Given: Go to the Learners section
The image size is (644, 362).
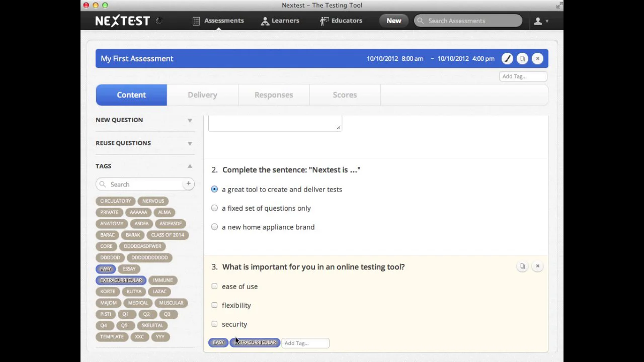Looking at the screenshot, I should tap(280, 21).
